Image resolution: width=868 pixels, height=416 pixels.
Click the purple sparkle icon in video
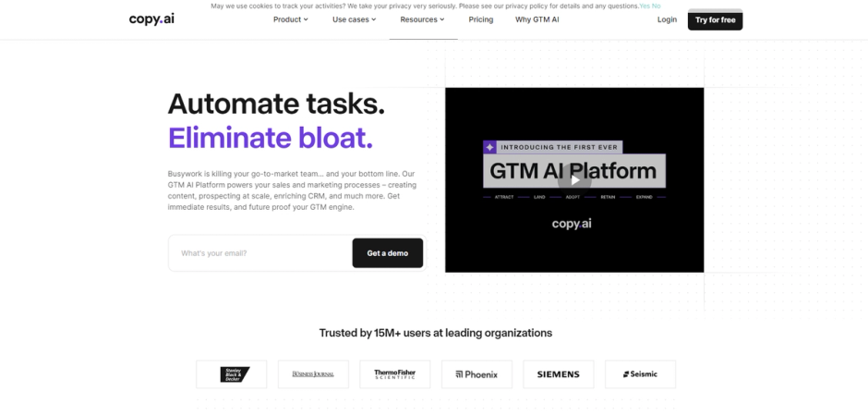490,147
